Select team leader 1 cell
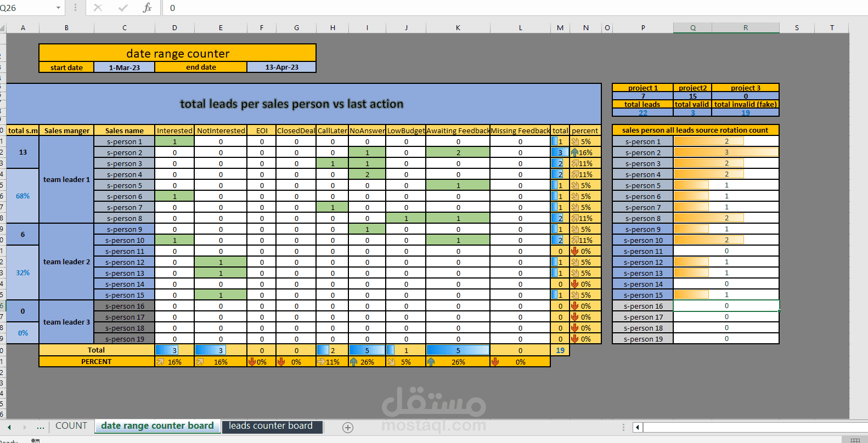This screenshot has height=443, width=868. pos(66,179)
